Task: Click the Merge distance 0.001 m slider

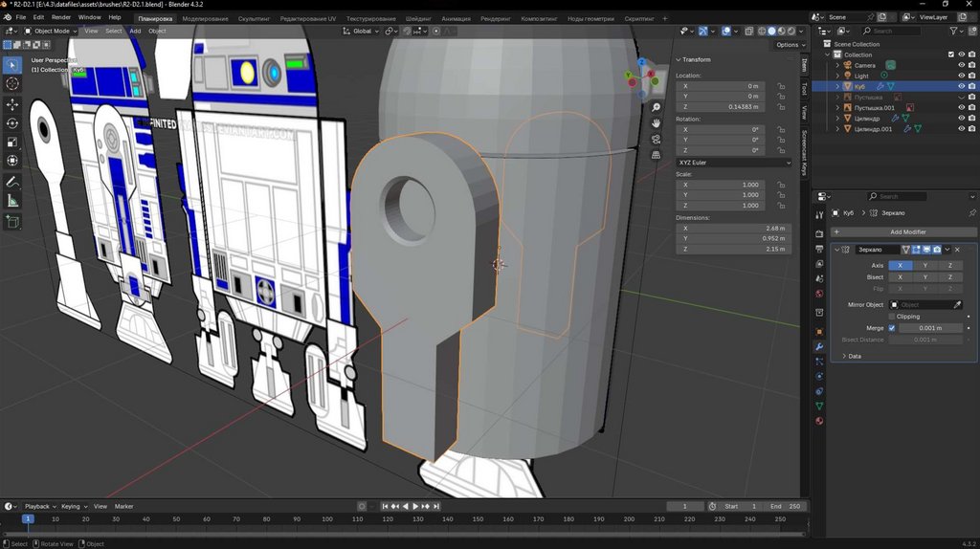Action: click(x=930, y=328)
